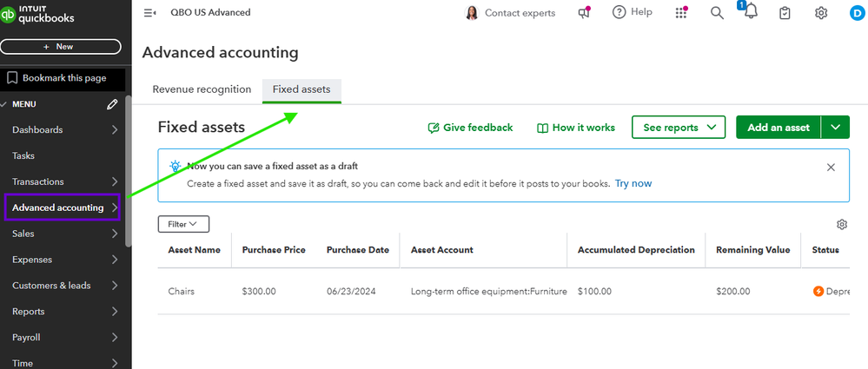Click the table settings gear icon
This screenshot has height=369, width=868.
842,225
